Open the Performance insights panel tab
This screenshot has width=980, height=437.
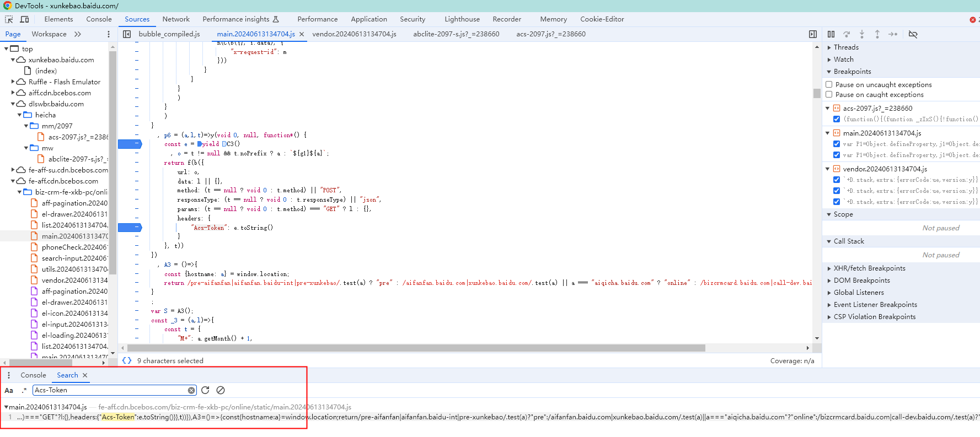240,19
